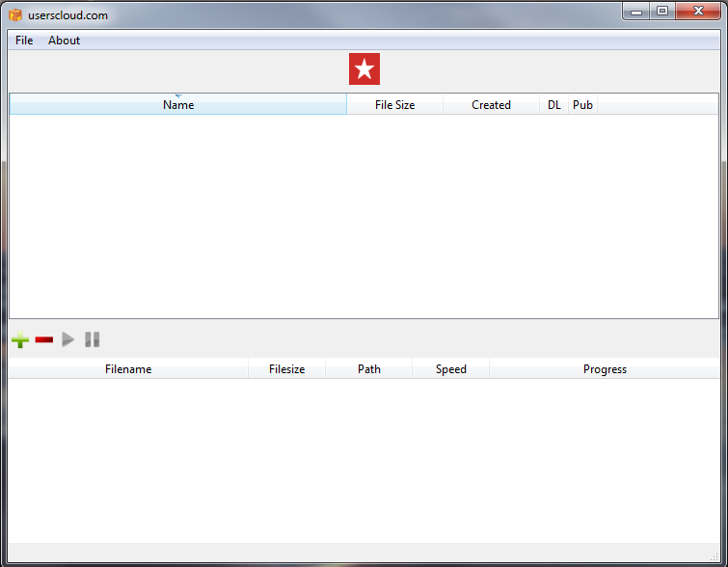The height and width of the screenshot is (567, 728).
Task: Click the Progress column header
Action: [x=605, y=368]
